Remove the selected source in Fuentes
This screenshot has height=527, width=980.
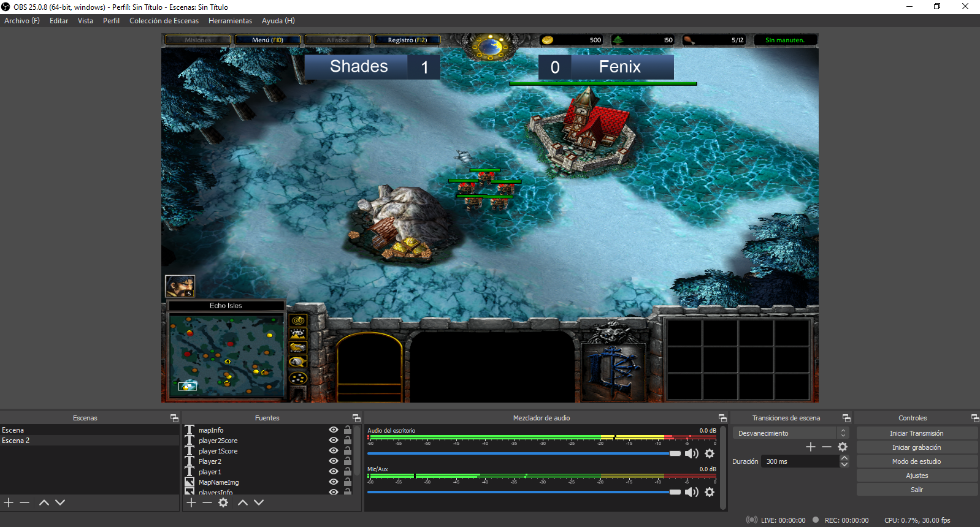(x=207, y=502)
